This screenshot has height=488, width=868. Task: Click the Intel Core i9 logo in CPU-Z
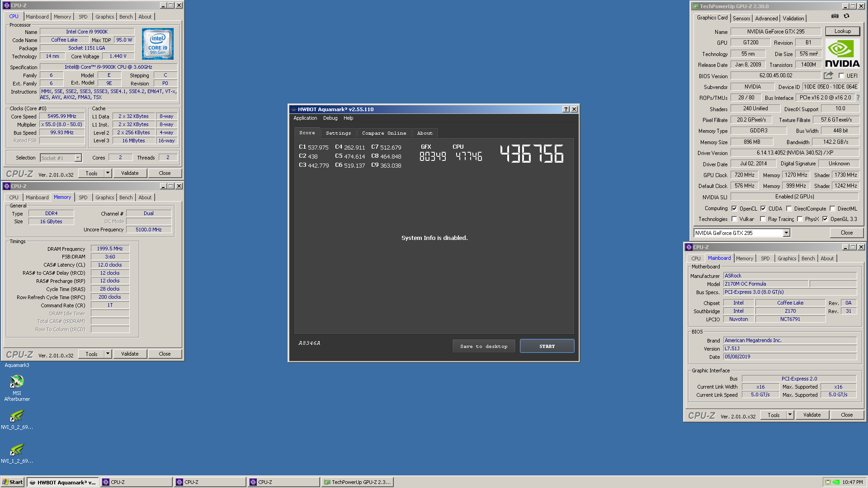coord(158,44)
